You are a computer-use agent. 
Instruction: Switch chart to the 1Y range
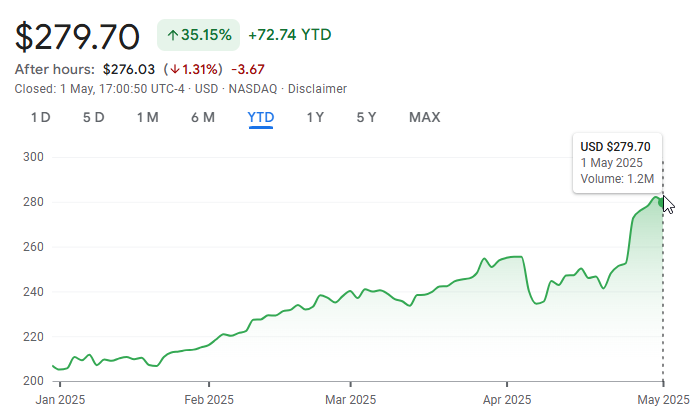click(316, 118)
